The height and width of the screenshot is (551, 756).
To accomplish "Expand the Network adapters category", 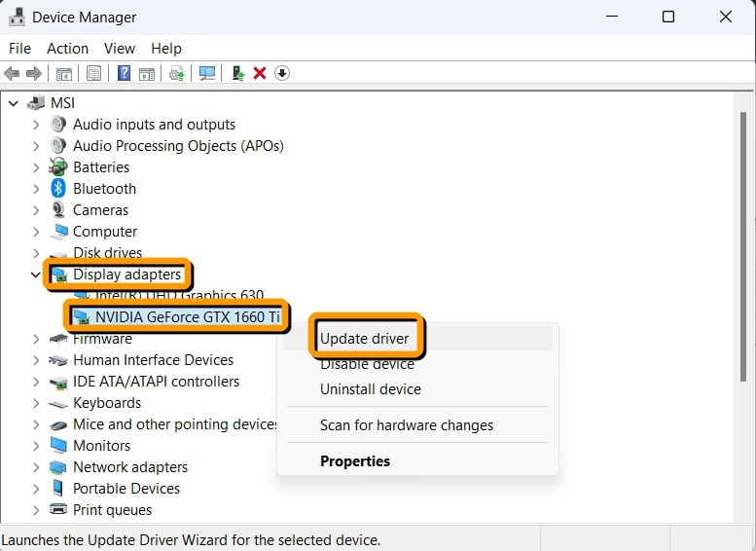I will [x=36, y=467].
